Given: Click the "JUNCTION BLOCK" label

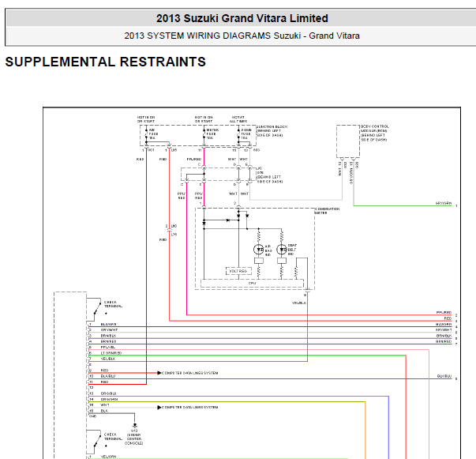Looking at the screenshot, I should (272, 126).
